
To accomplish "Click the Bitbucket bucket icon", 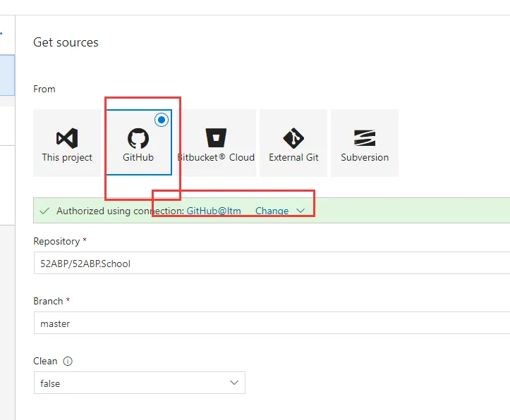I will 215,137.
